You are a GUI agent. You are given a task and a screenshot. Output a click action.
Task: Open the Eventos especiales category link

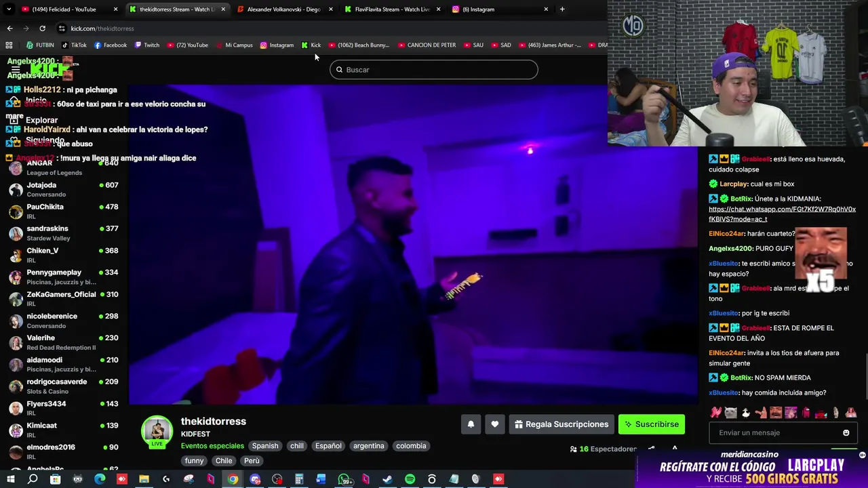(x=212, y=446)
